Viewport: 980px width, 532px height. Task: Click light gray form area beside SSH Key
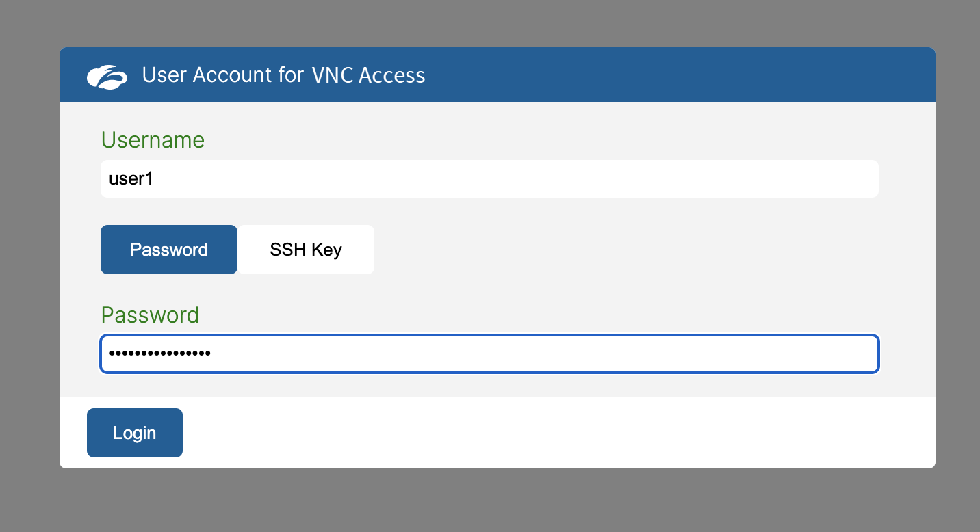pyautogui.click(x=616, y=250)
